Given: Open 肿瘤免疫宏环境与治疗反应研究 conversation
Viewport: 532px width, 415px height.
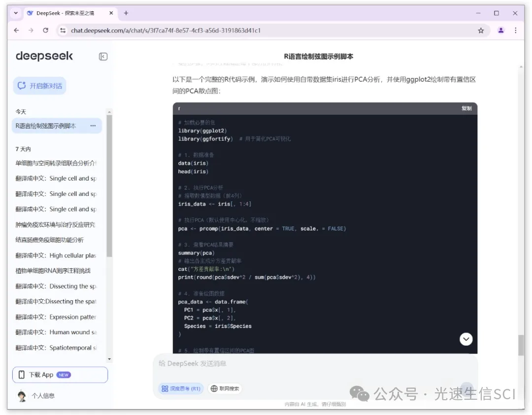Looking at the screenshot, I should [x=55, y=224].
